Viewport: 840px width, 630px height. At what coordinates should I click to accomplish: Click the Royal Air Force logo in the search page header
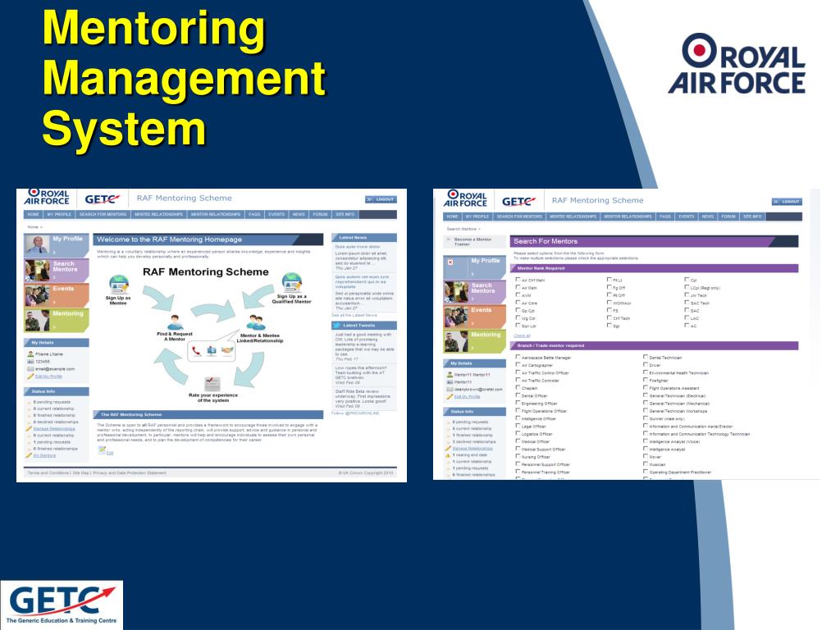pos(465,199)
